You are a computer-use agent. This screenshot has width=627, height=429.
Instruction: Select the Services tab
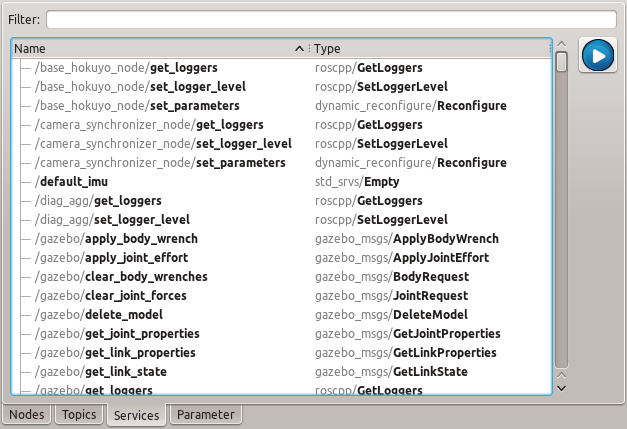click(x=137, y=415)
